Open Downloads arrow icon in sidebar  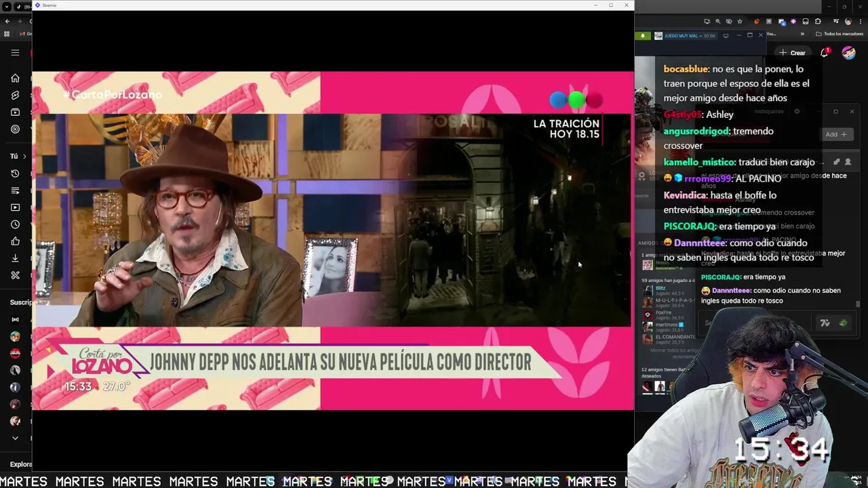15,258
